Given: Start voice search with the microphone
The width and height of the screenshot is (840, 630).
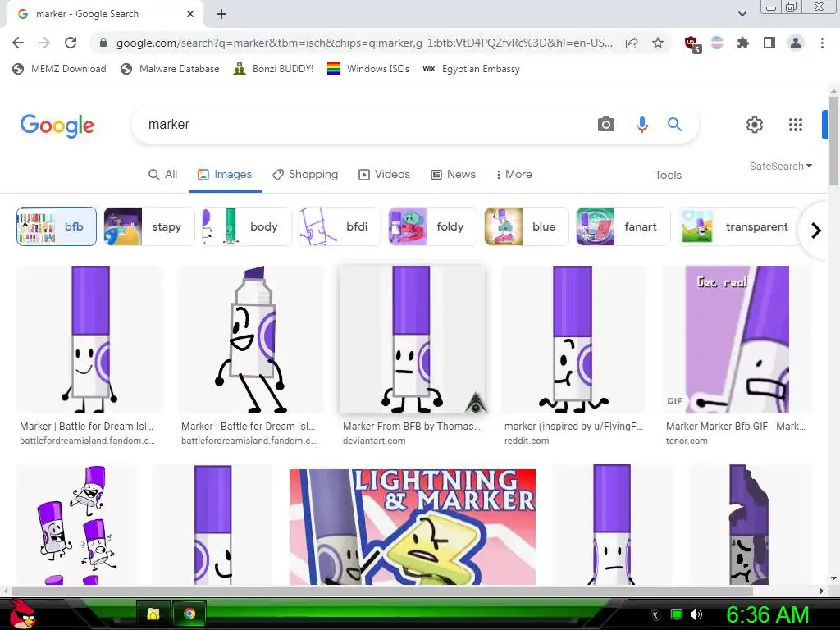Looking at the screenshot, I should [641, 125].
